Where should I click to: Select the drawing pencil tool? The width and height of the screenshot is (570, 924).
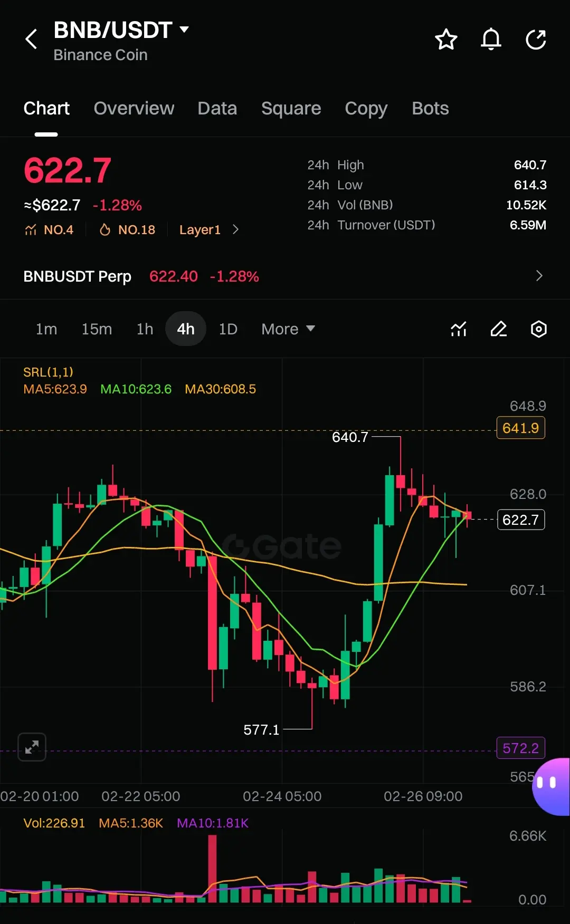(499, 329)
